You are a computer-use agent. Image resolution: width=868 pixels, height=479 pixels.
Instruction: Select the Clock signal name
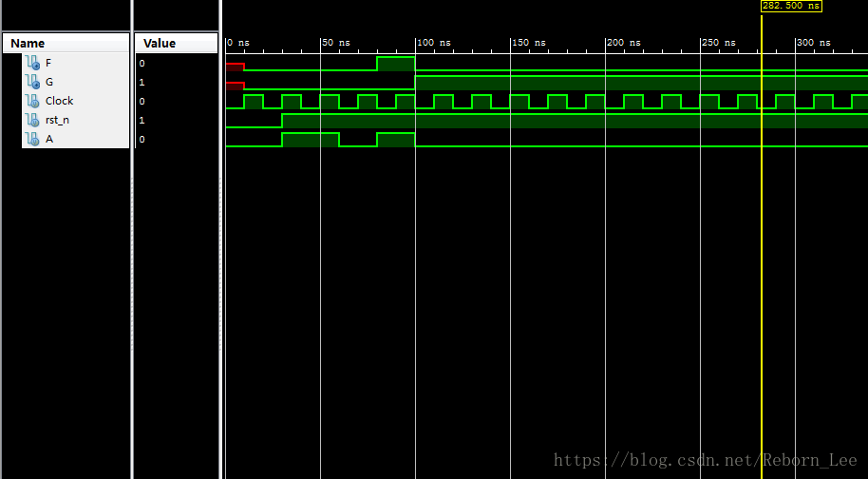coord(59,101)
